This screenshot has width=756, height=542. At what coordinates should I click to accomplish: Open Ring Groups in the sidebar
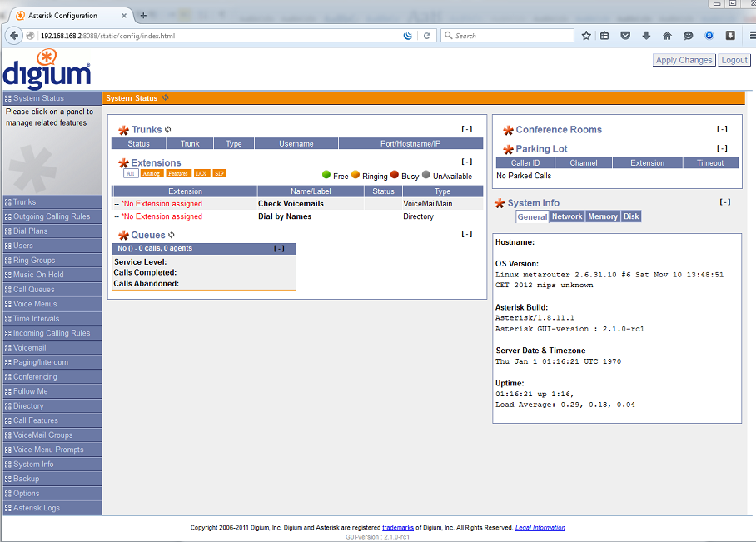click(52, 261)
